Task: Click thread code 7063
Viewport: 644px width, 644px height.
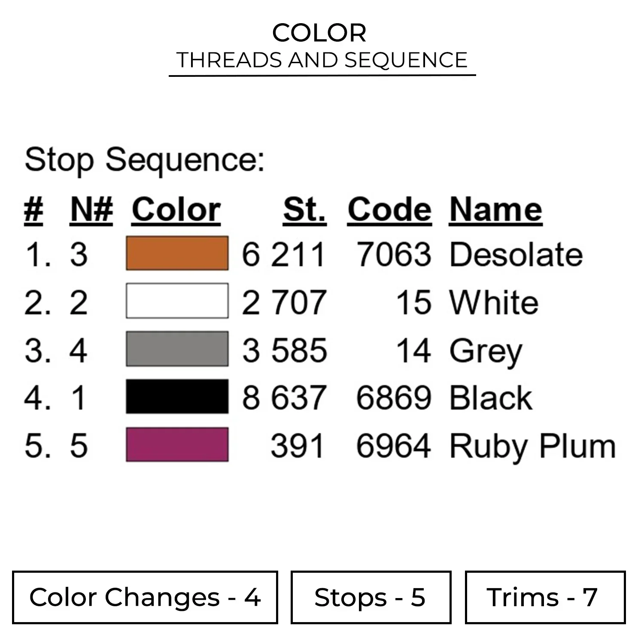Action: coord(394,255)
